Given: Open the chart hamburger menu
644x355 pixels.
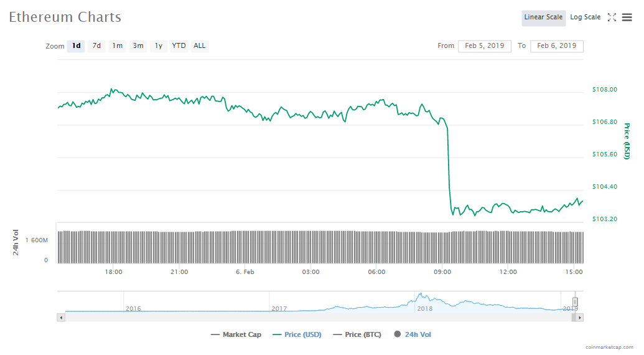Looking at the screenshot, I should tap(627, 17).
